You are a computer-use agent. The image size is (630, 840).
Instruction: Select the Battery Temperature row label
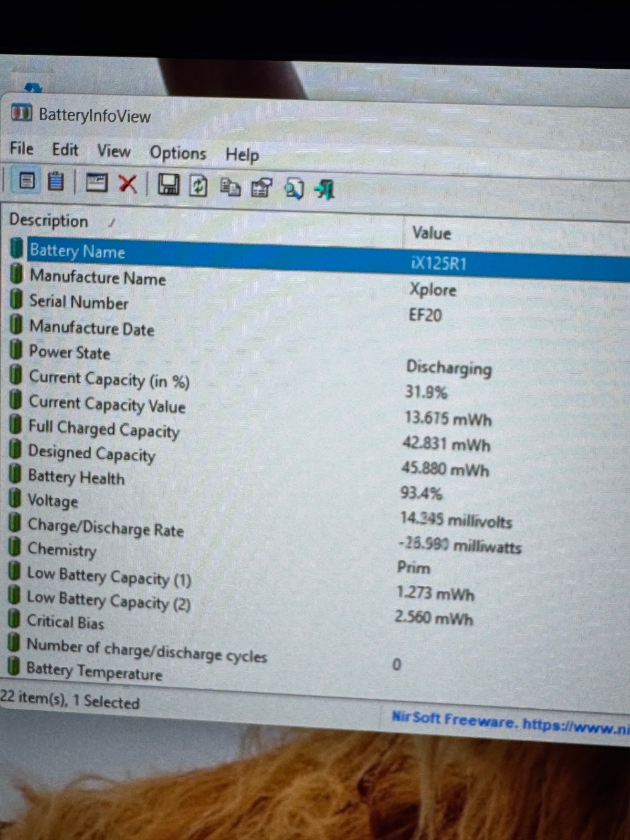pyautogui.click(x=94, y=671)
